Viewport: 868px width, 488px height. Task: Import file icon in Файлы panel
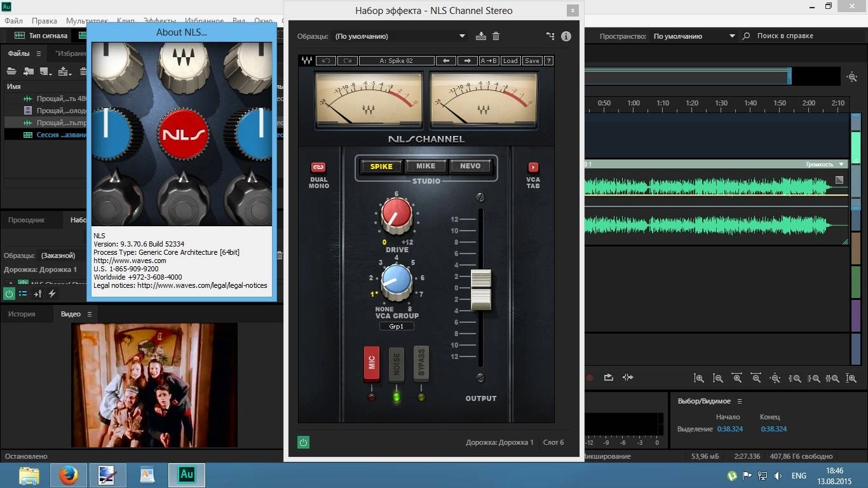[29, 71]
